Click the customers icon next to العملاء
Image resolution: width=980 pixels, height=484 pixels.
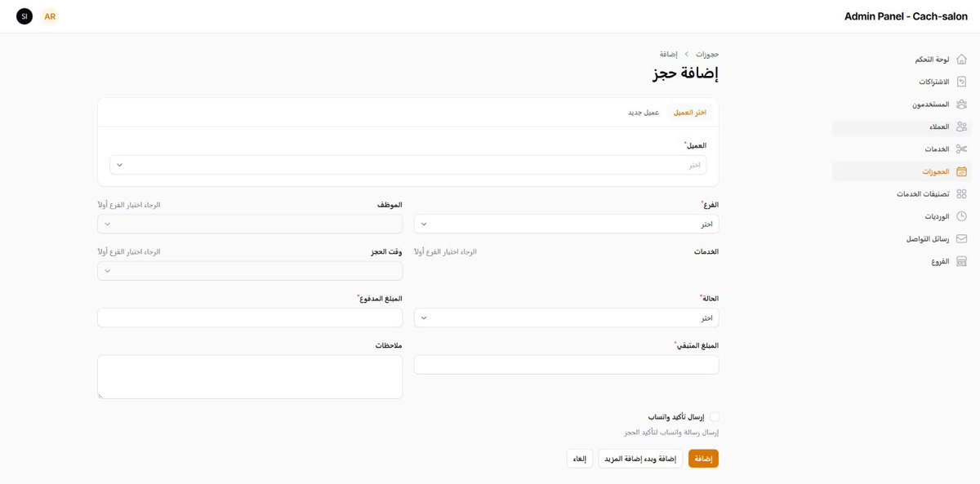[x=961, y=127]
